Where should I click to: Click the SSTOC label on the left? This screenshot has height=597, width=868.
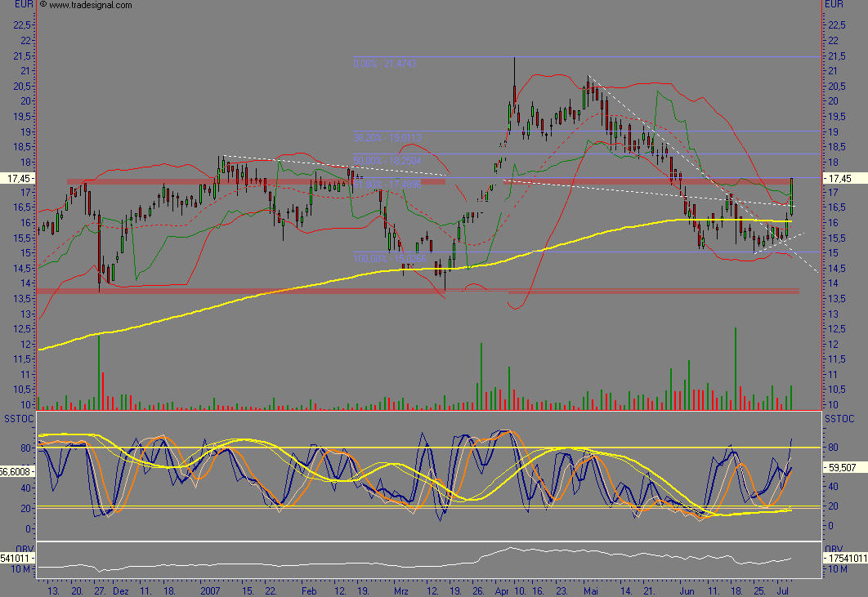[18, 418]
